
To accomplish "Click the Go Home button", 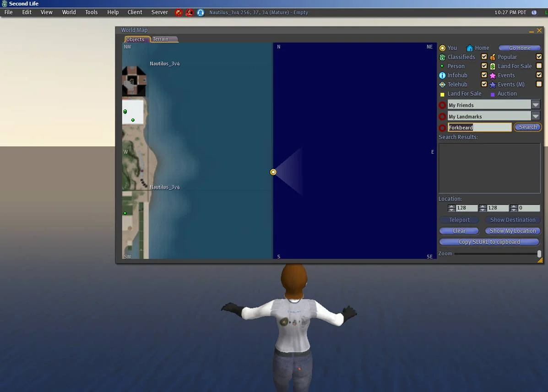I will 519,48.
